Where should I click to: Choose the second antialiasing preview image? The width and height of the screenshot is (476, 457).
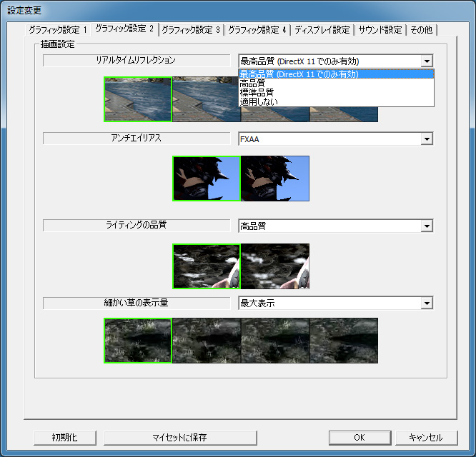click(275, 179)
